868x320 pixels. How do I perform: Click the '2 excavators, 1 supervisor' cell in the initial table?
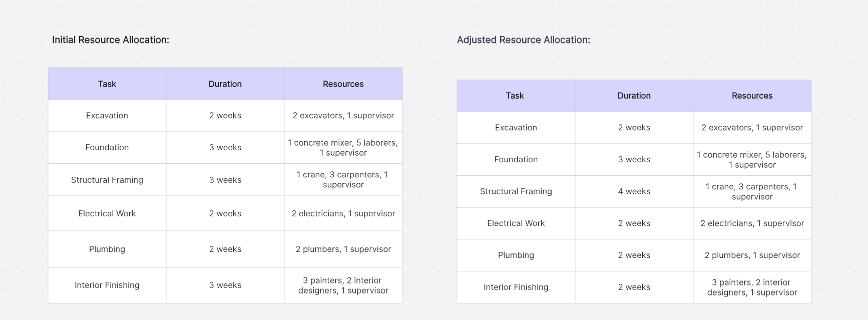coord(343,116)
